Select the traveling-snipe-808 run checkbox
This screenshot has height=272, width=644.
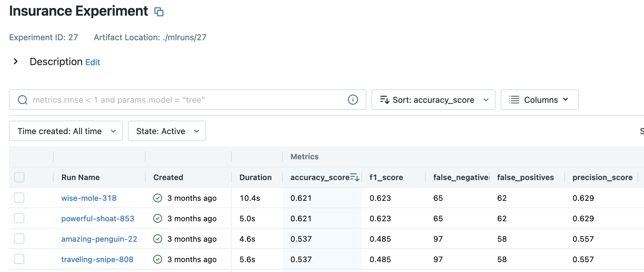19,259
